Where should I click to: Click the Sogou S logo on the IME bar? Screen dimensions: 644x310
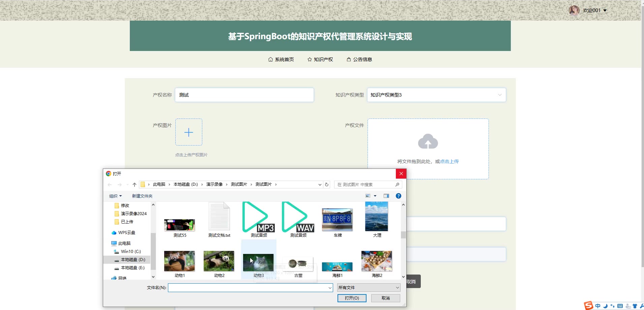(589, 305)
